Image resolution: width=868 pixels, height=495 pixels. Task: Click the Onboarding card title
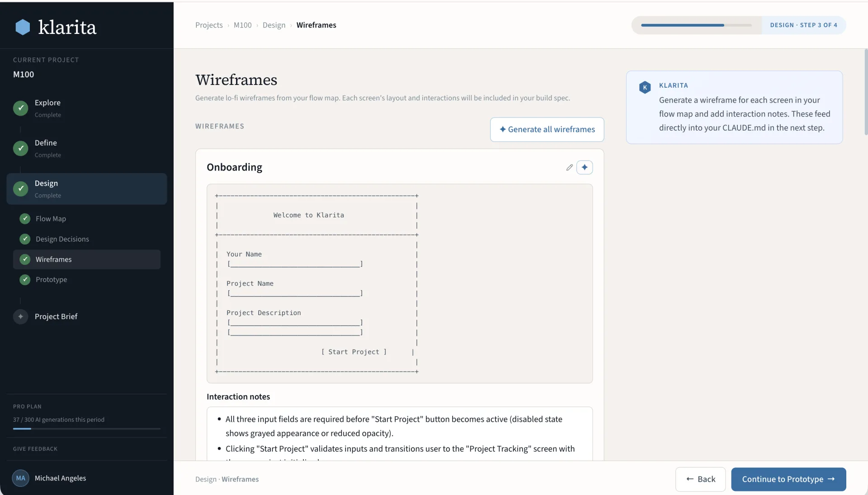tap(234, 168)
